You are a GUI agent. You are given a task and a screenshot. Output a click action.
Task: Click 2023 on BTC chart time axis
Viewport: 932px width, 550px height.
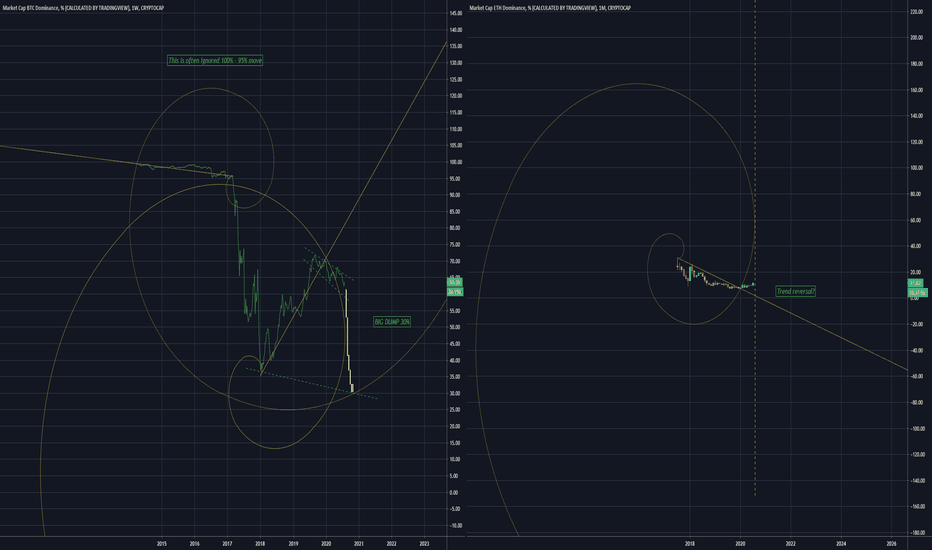[424, 543]
